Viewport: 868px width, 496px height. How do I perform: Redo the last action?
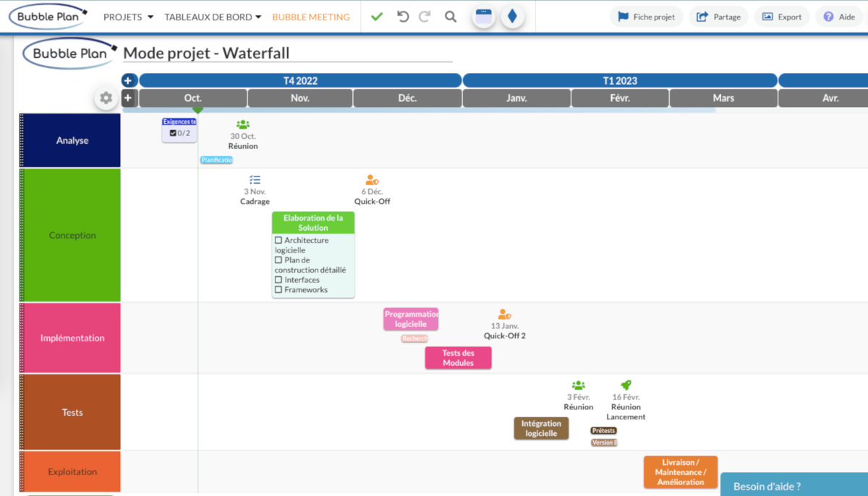coord(425,17)
